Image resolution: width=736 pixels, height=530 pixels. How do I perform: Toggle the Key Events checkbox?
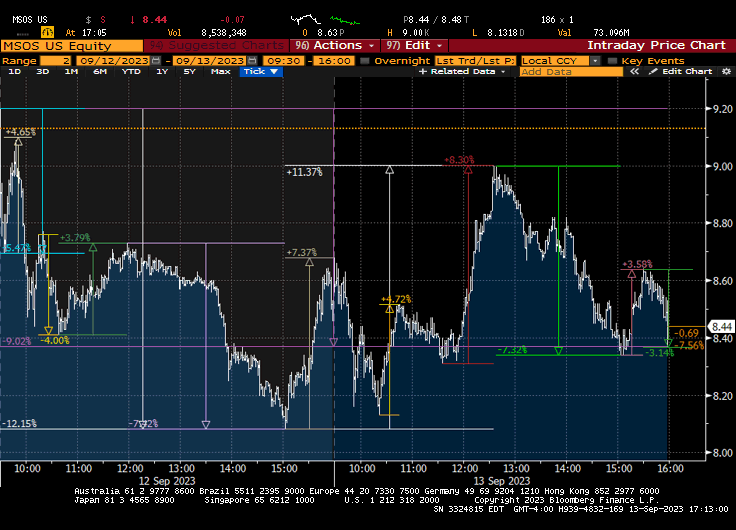(x=612, y=61)
